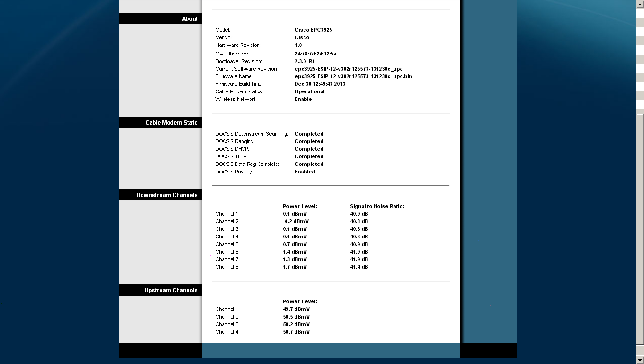This screenshot has width=644, height=364.
Task: Click the downstream Channel 5: label
Action: [228, 244]
